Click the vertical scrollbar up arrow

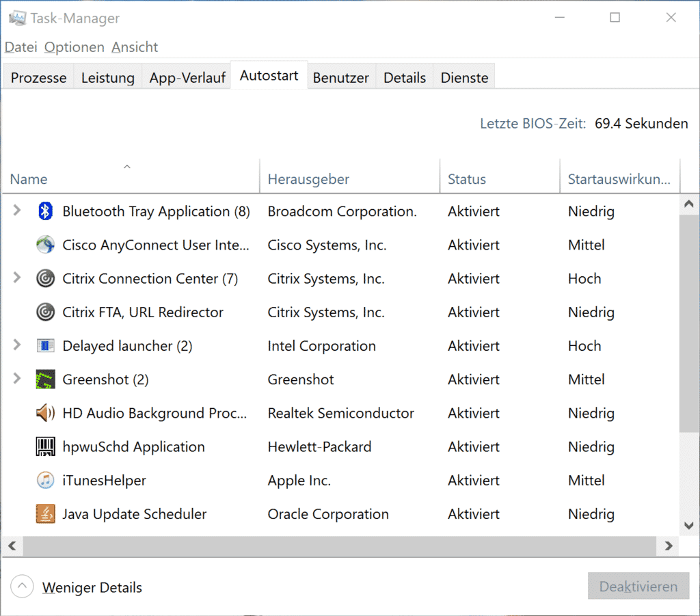click(x=689, y=204)
